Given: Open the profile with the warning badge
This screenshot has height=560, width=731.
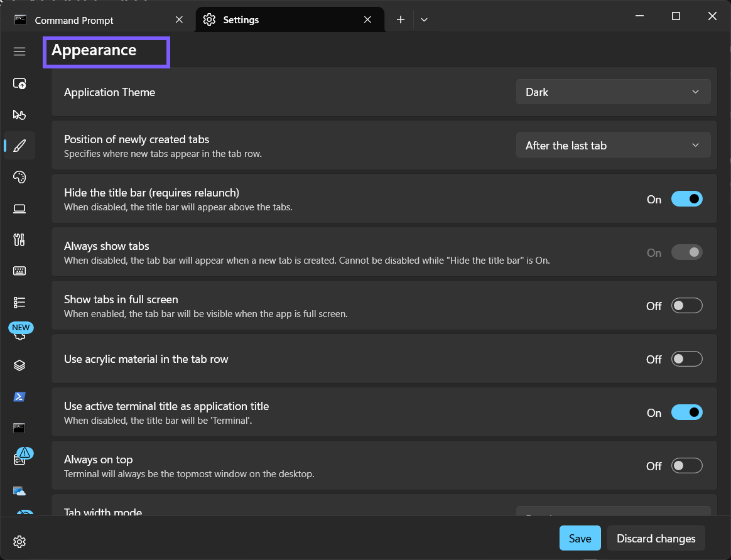Looking at the screenshot, I should [21, 456].
